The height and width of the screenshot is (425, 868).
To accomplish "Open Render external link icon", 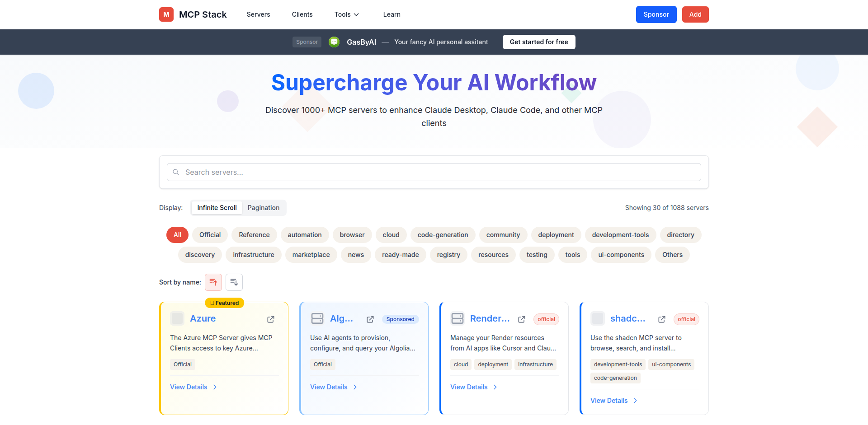I will [x=522, y=319].
